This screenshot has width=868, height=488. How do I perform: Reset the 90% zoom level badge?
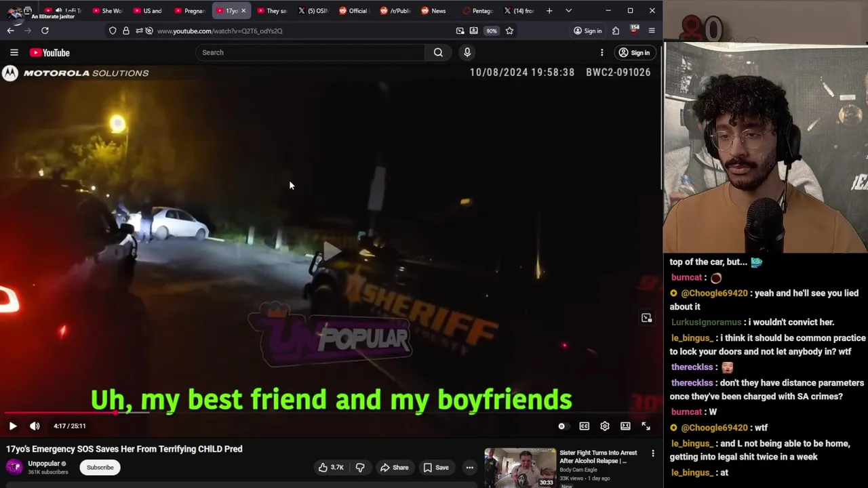coord(491,30)
